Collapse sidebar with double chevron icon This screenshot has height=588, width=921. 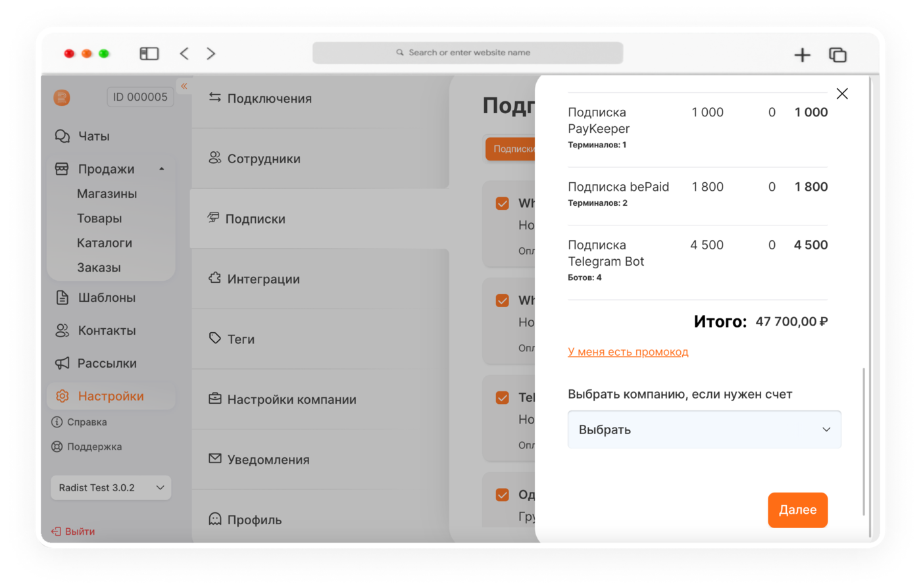pyautogui.click(x=184, y=86)
